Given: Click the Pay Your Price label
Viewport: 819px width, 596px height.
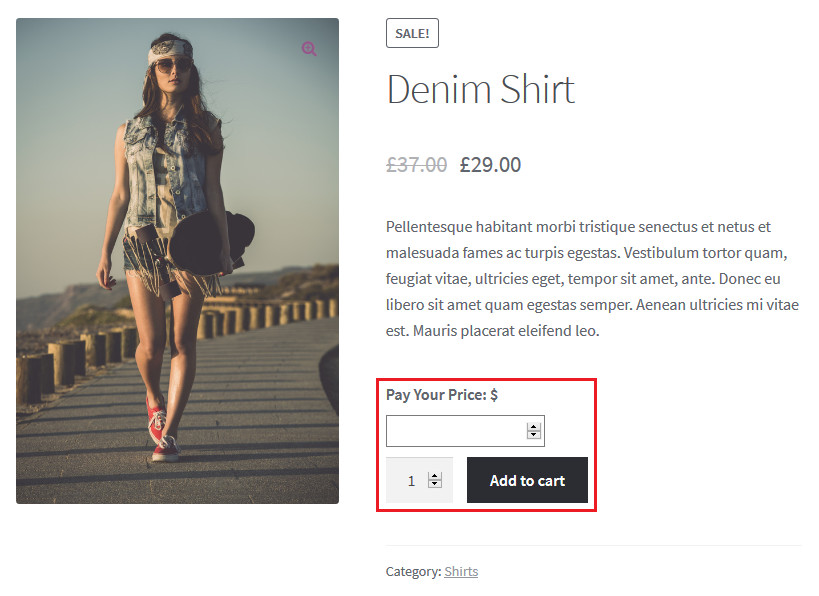Looking at the screenshot, I should tap(441, 395).
